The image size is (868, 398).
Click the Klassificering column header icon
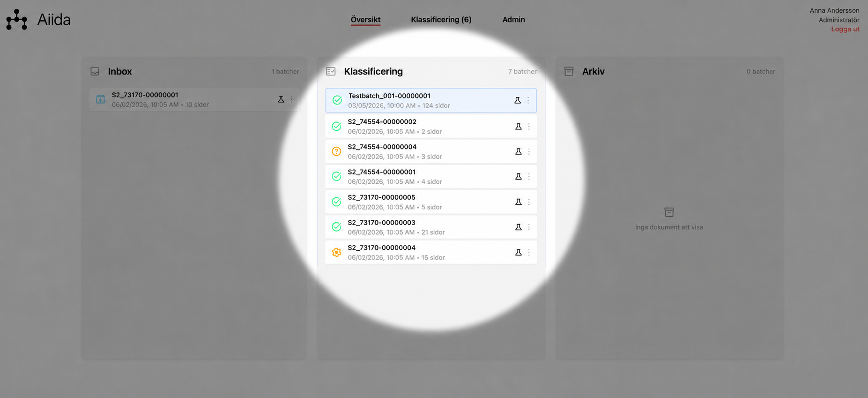(x=331, y=71)
